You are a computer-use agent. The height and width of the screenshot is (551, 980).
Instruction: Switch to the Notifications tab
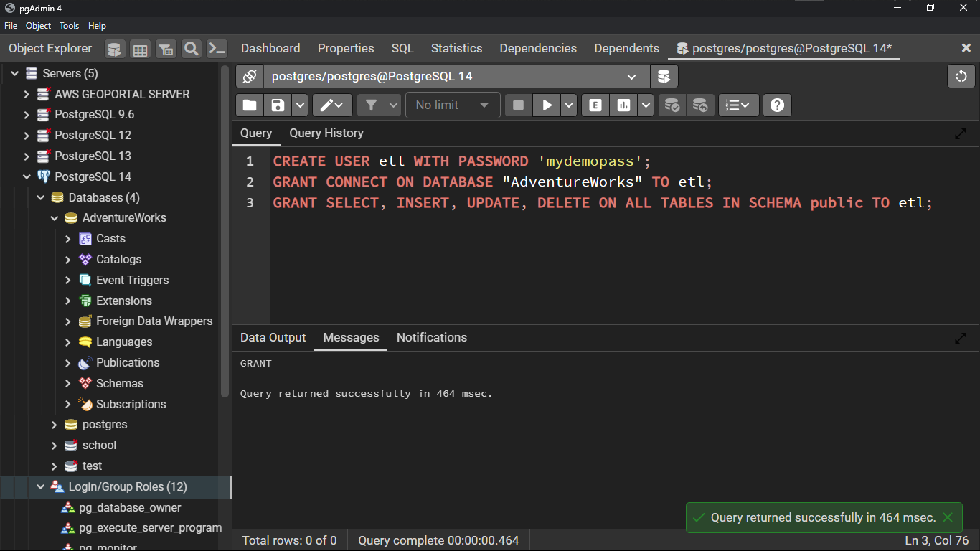(x=432, y=337)
